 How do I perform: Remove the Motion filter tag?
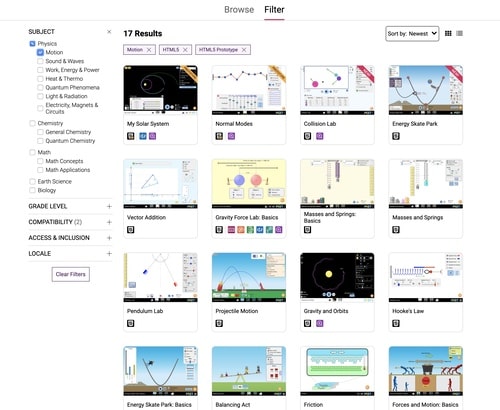click(149, 50)
